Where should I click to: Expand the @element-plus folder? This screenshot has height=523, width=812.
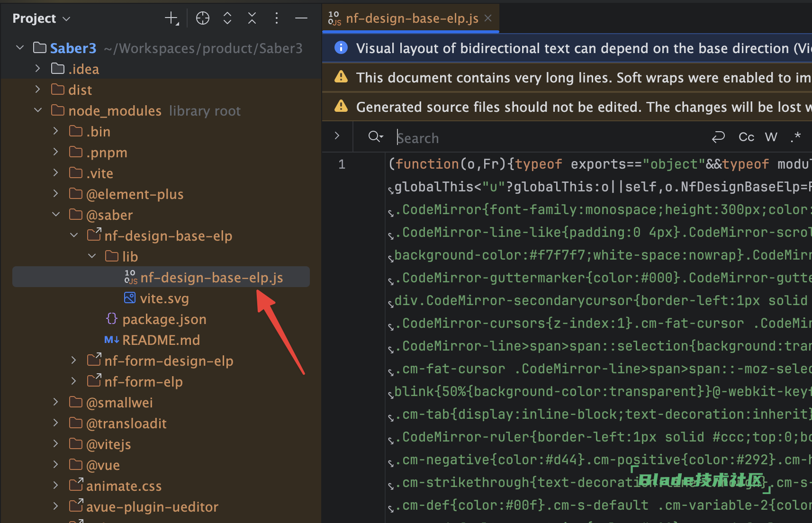pos(56,194)
